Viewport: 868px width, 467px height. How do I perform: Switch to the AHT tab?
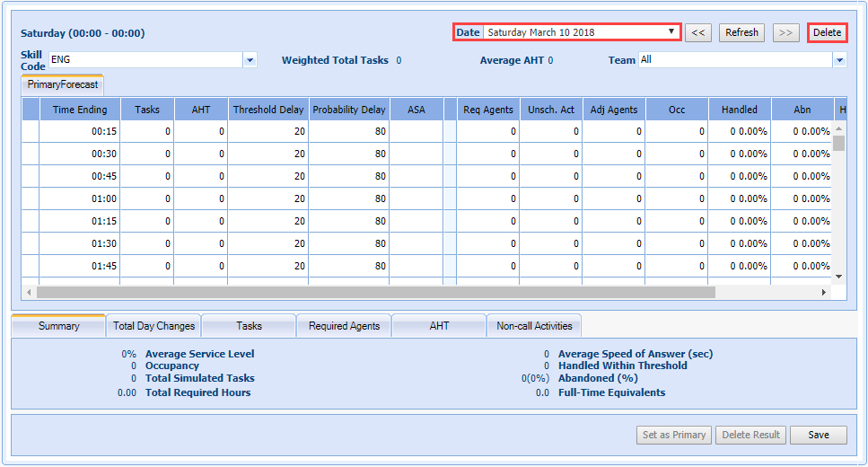[x=439, y=326]
